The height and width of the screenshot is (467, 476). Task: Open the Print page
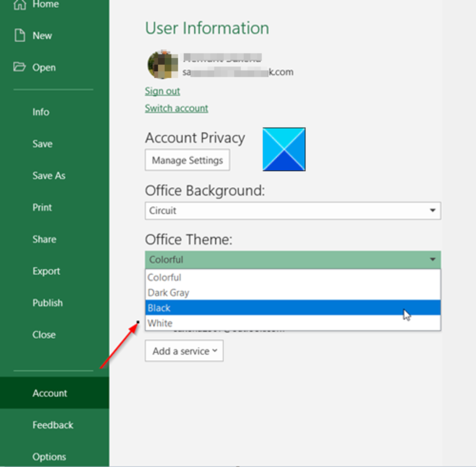click(42, 207)
